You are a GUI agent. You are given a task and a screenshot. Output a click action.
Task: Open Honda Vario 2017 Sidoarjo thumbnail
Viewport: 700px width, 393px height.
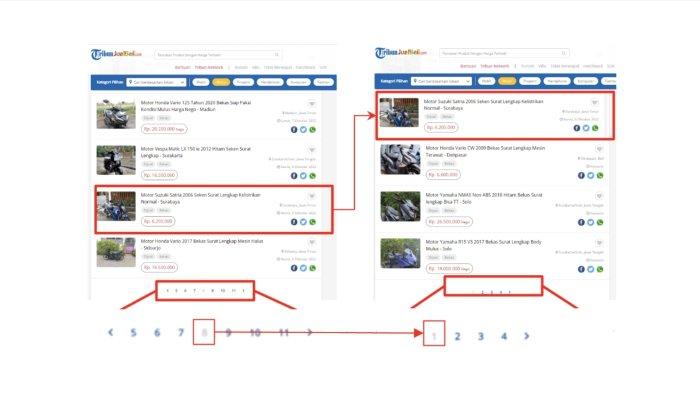(116, 252)
